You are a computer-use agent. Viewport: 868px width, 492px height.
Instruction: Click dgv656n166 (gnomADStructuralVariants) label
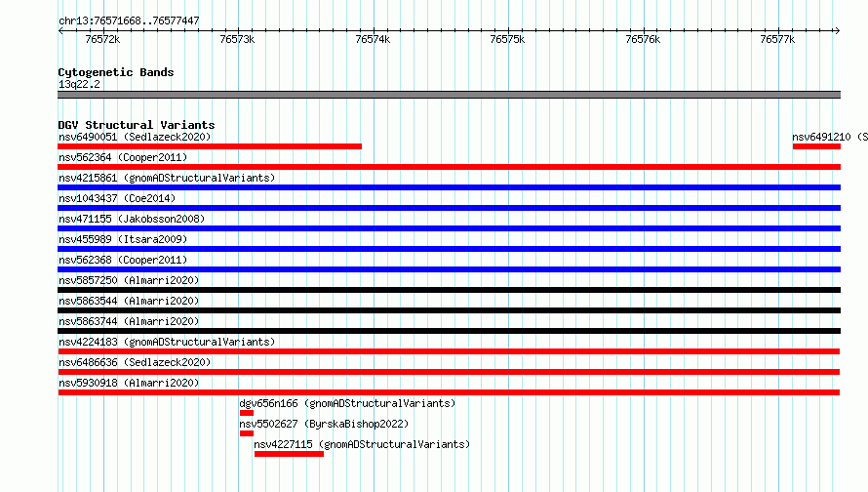pos(347,403)
